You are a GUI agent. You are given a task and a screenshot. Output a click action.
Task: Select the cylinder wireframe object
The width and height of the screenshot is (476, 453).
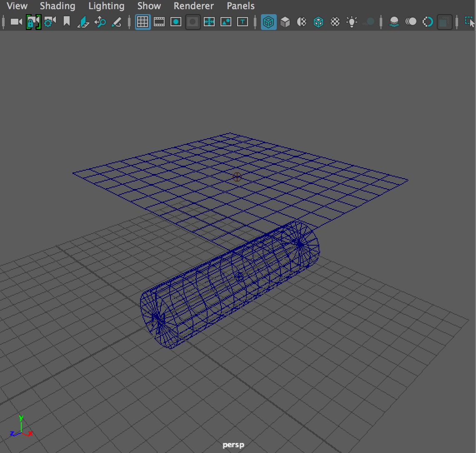(230, 285)
